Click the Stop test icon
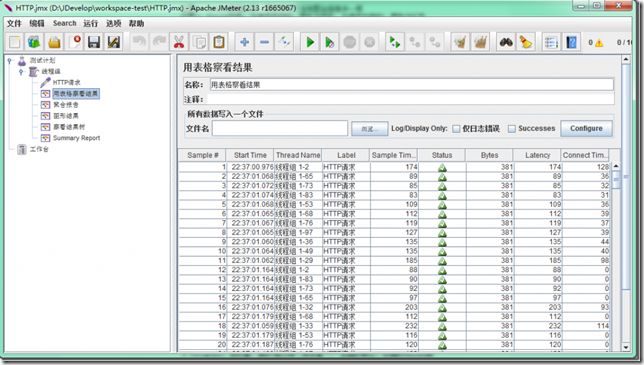Image resolution: width=644 pixels, height=365 pixels. click(350, 42)
